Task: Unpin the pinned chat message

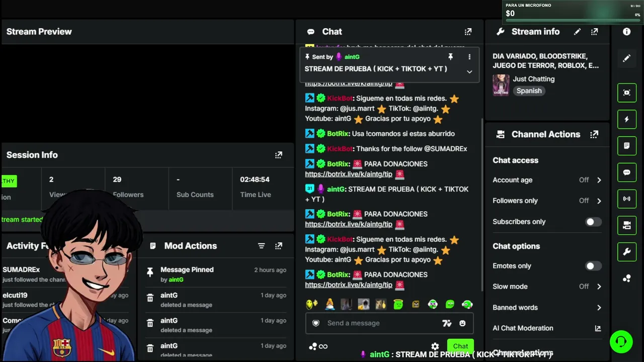Action: click(x=450, y=57)
